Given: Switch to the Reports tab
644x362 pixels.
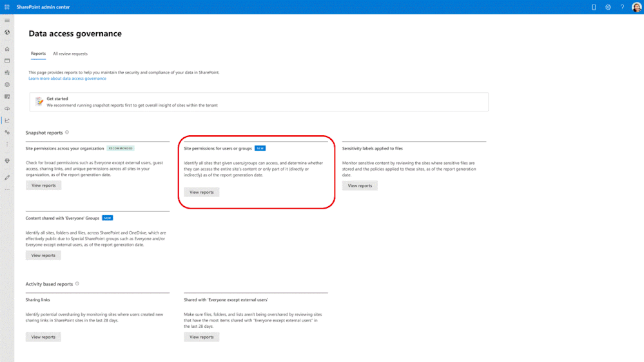Looking at the screenshot, I should coord(38,53).
